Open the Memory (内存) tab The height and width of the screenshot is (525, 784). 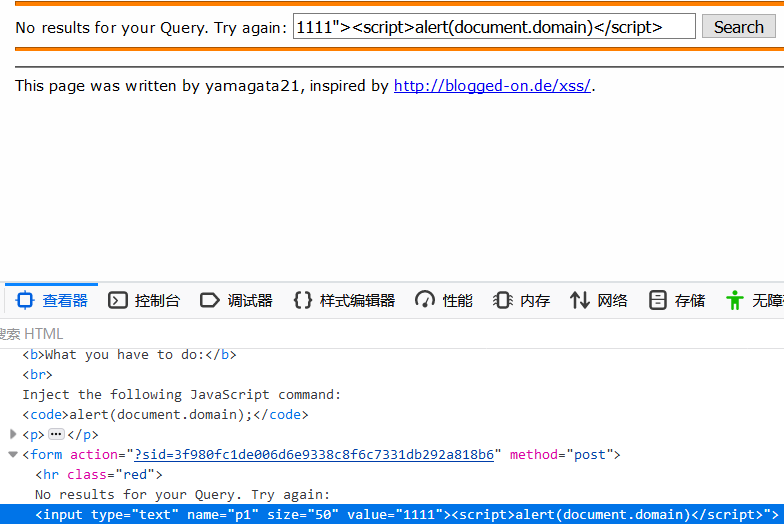coord(522,300)
